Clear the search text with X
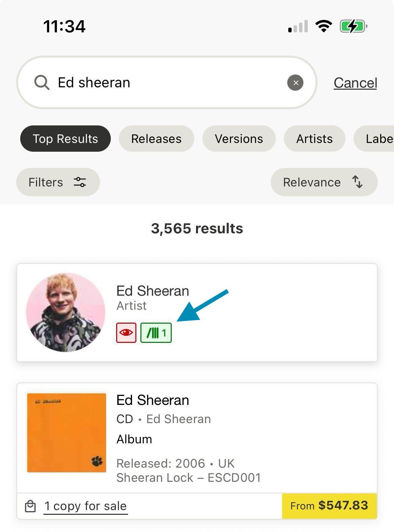This screenshot has height=532, width=394. tap(295, 83)
